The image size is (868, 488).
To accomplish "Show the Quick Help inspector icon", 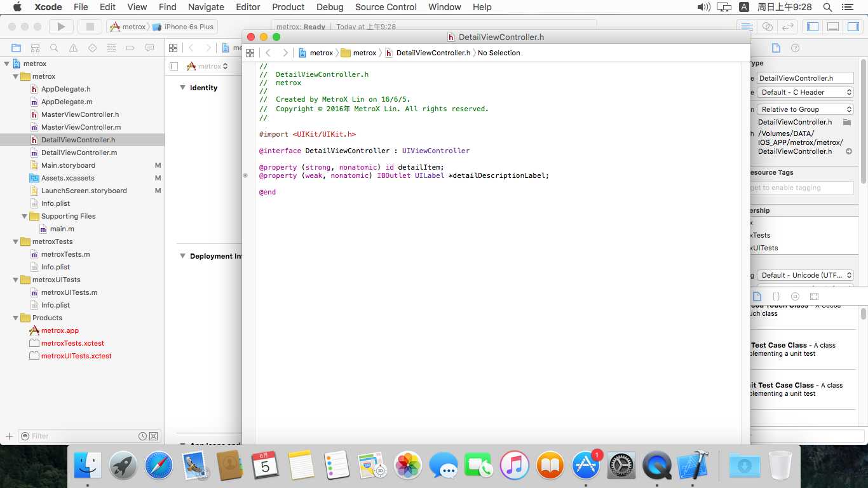I will click(795, 48).
